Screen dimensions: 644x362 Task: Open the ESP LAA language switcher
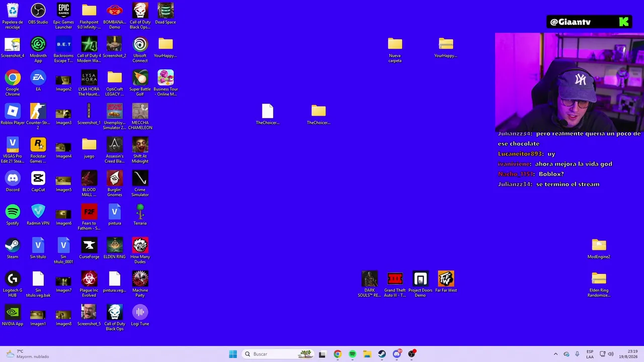pos(590,354)
